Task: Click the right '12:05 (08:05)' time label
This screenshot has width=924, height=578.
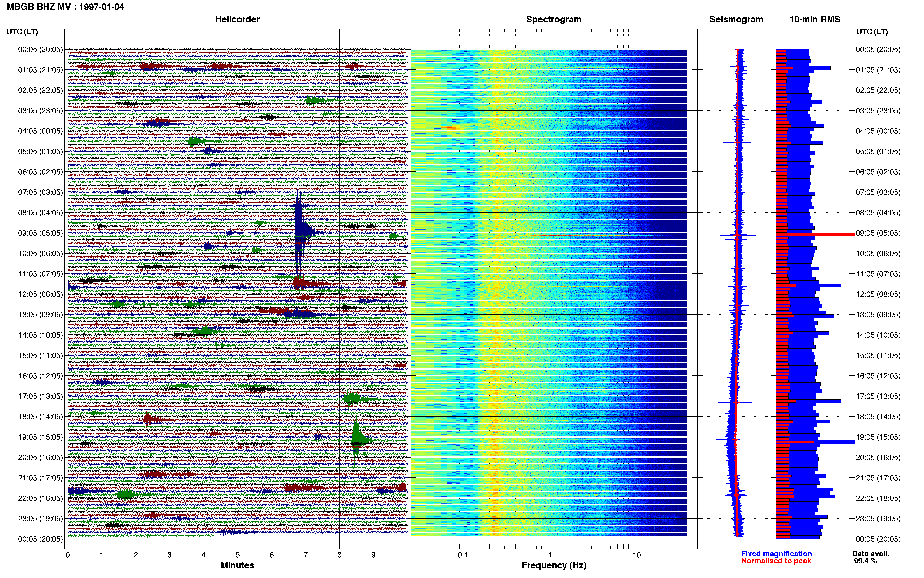Action: tap(878, 294)
